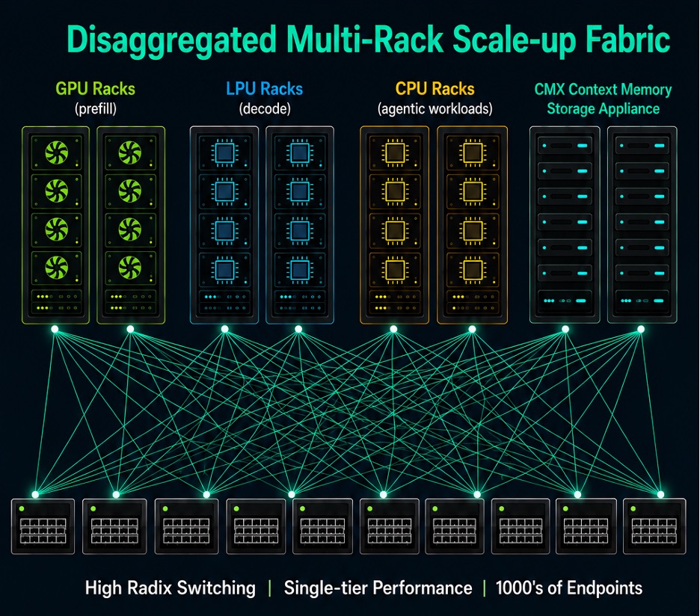Select the second blue chip in the first LPU rack
The image size is (700, 616).
[x=224, y=192]
